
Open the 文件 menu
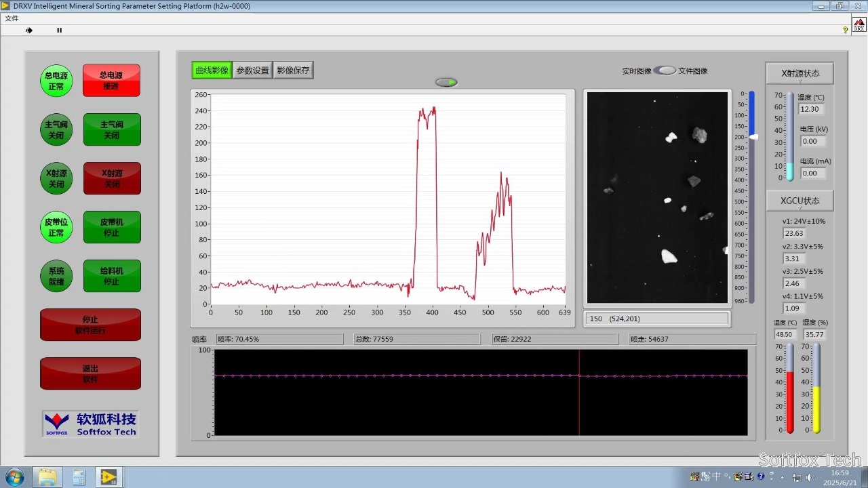point(12,18)
